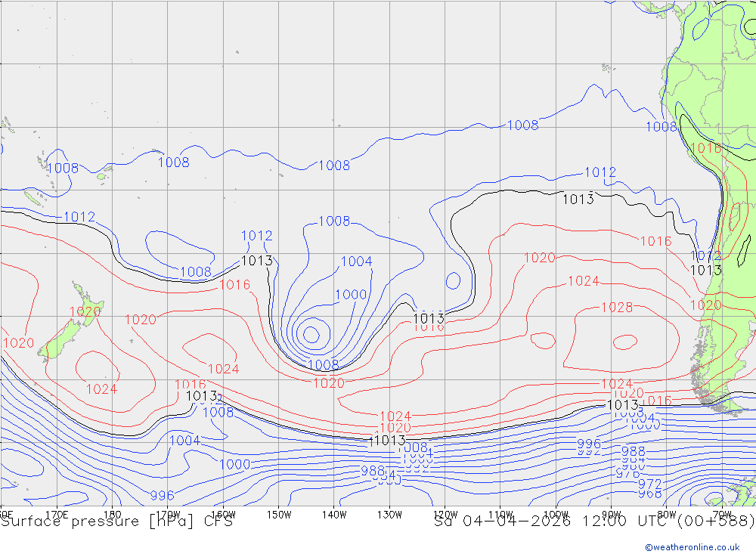
Task: Click the "Surface pressure [hPa] CFS" title text
Action: pos(116,522)
